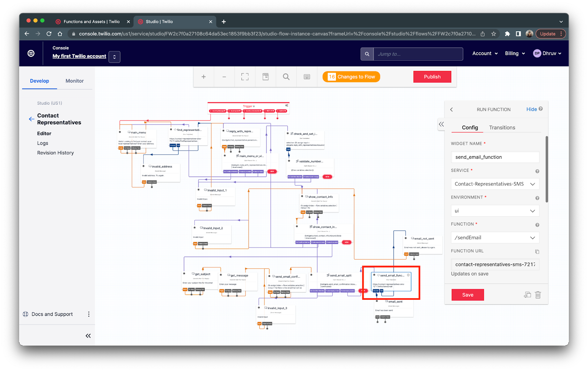588x371 pixels.
Task: Open the Dhruv user menu
Action: pos(547,54)
